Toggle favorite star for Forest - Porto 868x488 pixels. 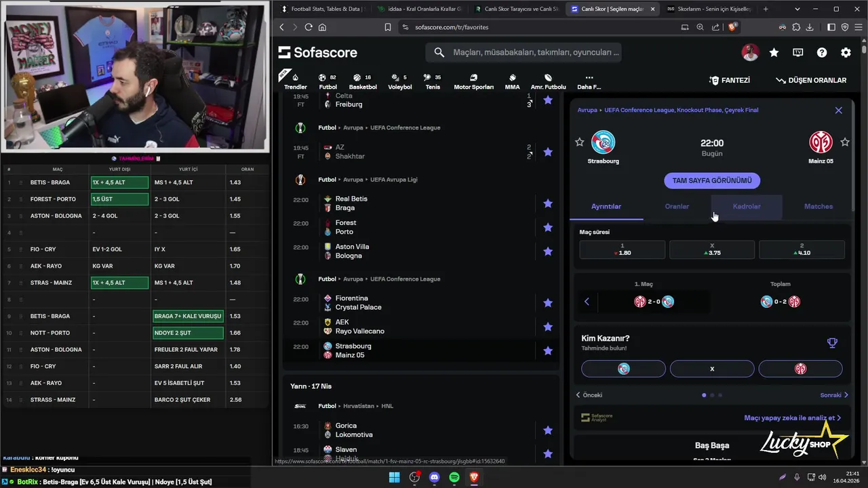[548, 227]
